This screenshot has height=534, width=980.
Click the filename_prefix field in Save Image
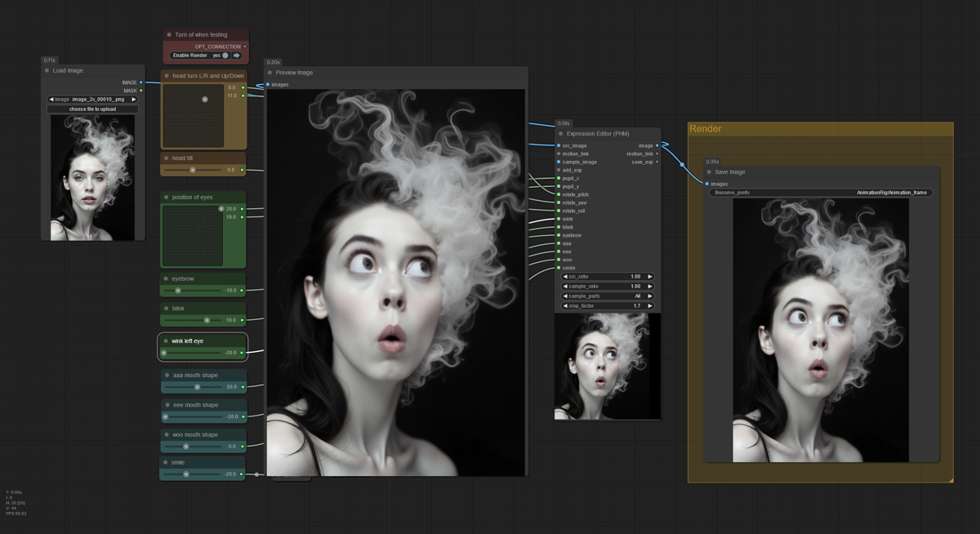point(820,193)
